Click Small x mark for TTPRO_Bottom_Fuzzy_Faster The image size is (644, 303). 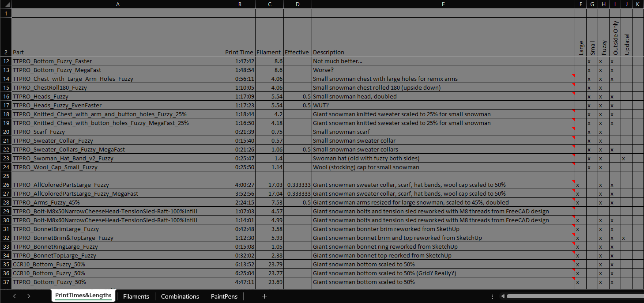(589, 61)
